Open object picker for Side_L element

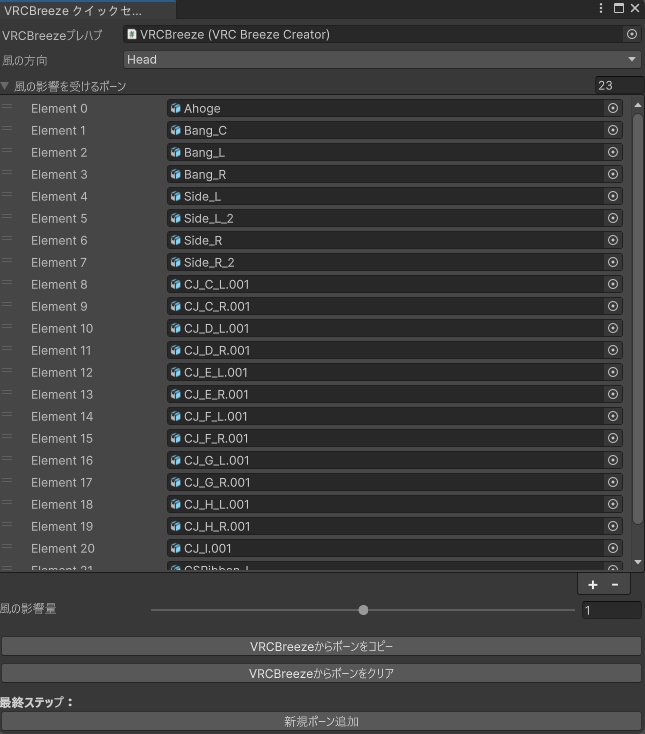pos(613,196)
